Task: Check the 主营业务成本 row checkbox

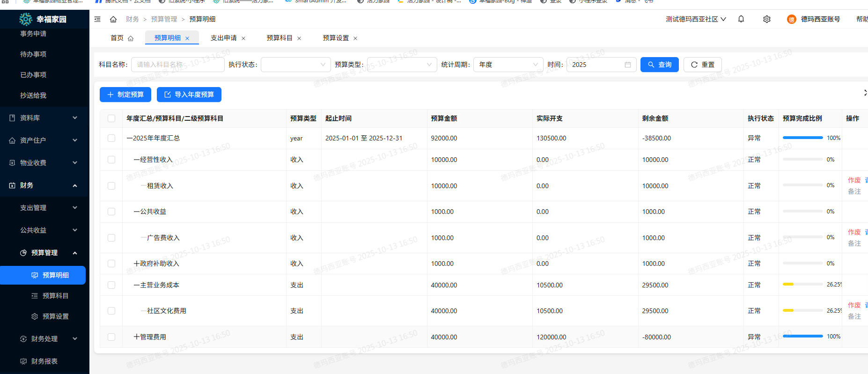Action: click(111, 285)
